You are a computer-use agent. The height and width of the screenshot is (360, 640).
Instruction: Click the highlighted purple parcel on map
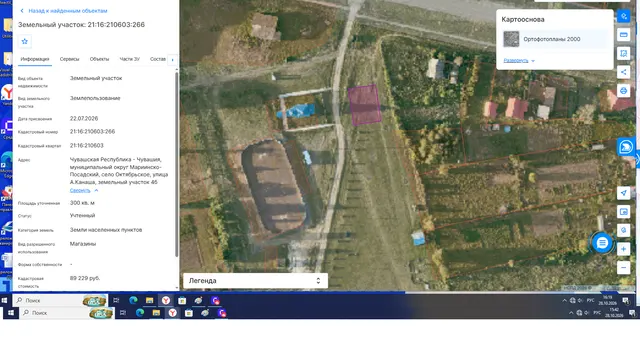coord(364,104)
